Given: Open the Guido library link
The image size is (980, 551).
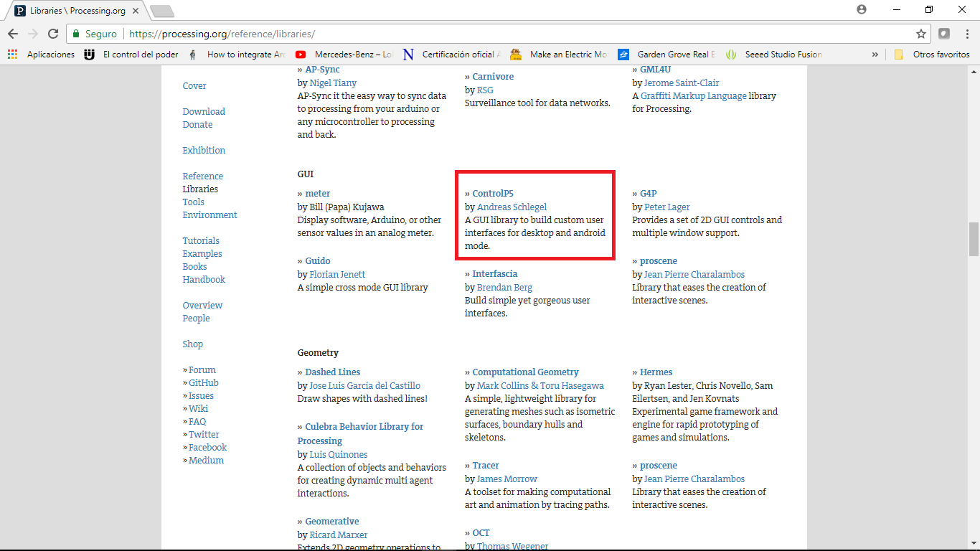Looking at the screenshot, I should (318, 261).
